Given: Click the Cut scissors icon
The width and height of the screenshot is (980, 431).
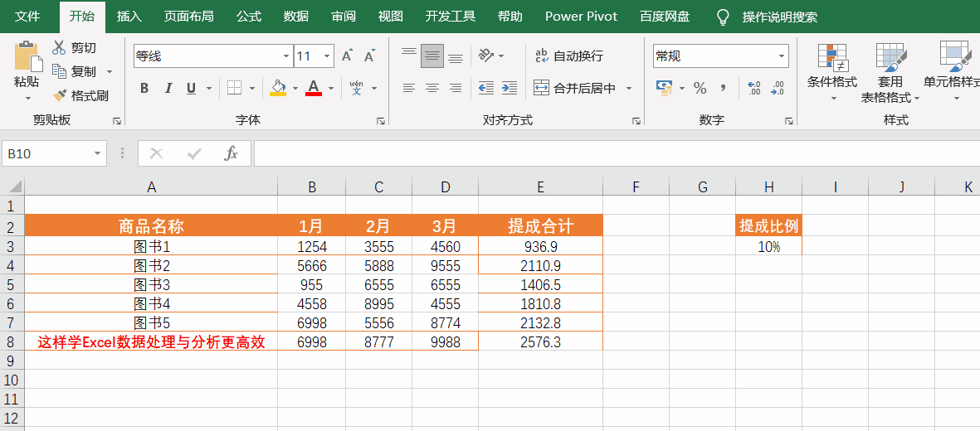Looking at the screenshot, I should 60,47.
